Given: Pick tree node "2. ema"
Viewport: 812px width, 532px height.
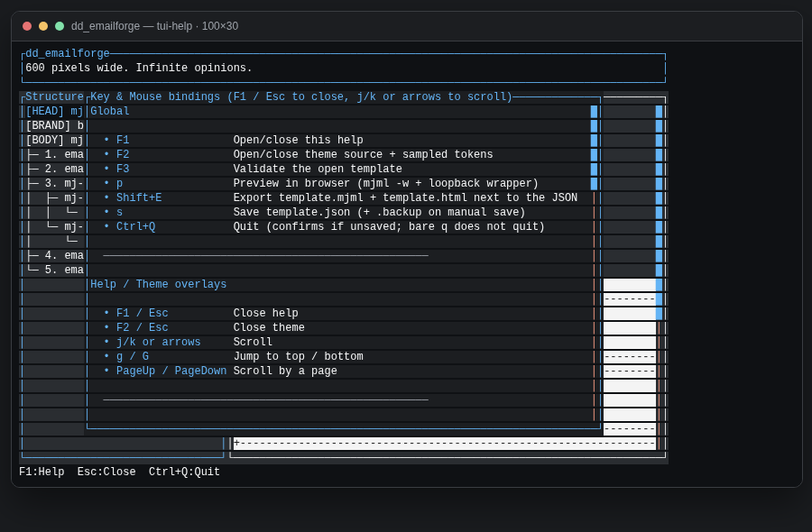Looking at the screenshot, I should coord(54,170).
